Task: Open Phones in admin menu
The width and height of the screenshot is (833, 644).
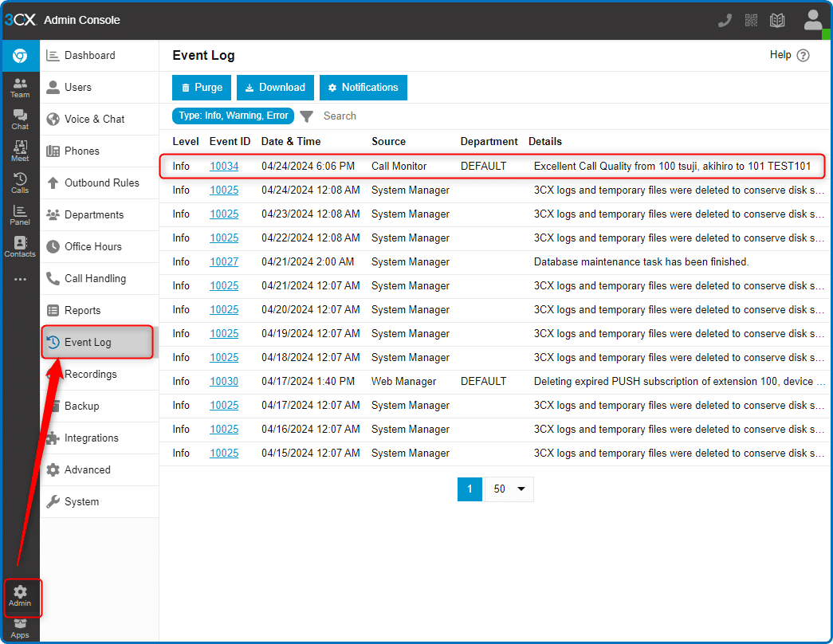Action: 100,151
